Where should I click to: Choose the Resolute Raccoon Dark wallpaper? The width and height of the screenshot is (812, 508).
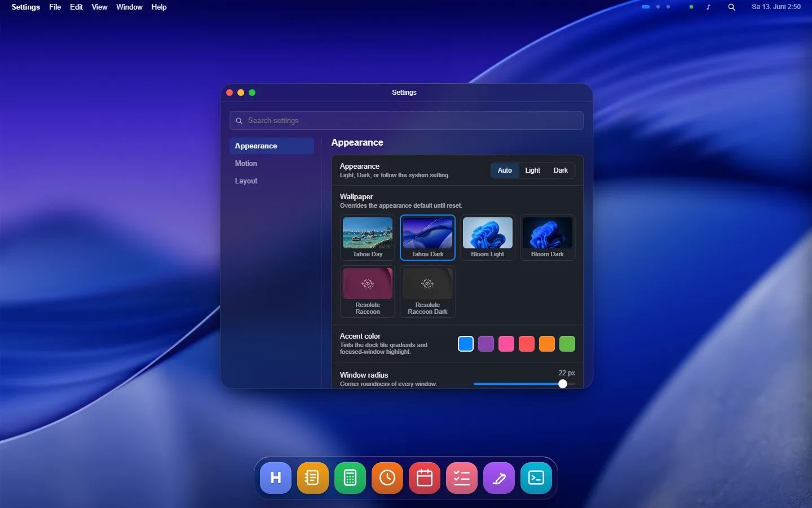click(x=427, y=292)
